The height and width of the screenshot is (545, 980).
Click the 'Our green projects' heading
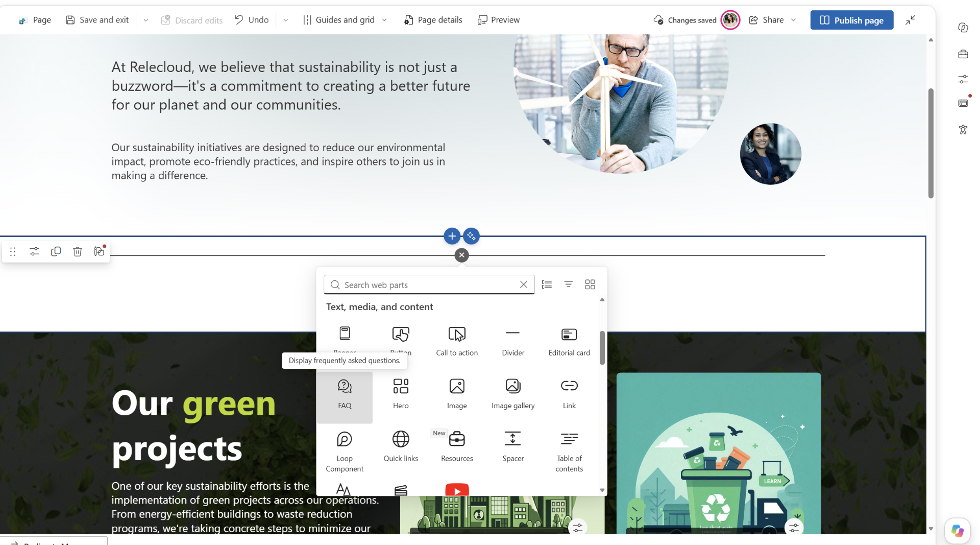[194, 425]
